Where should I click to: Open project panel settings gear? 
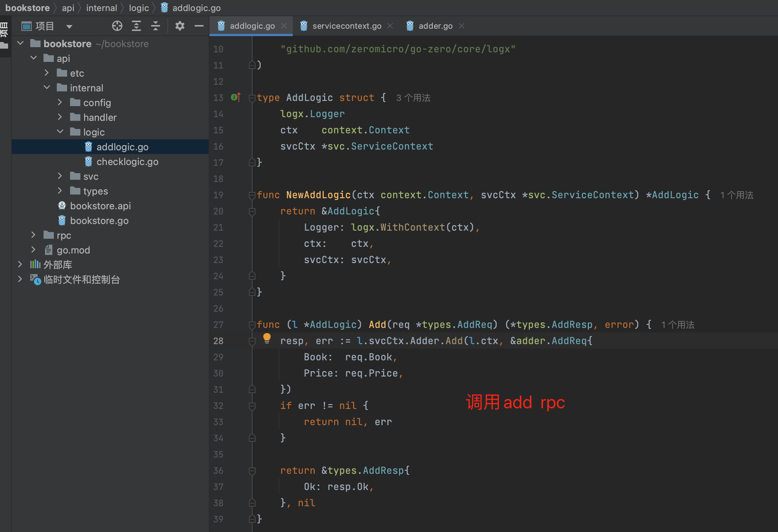pos(180,26)
